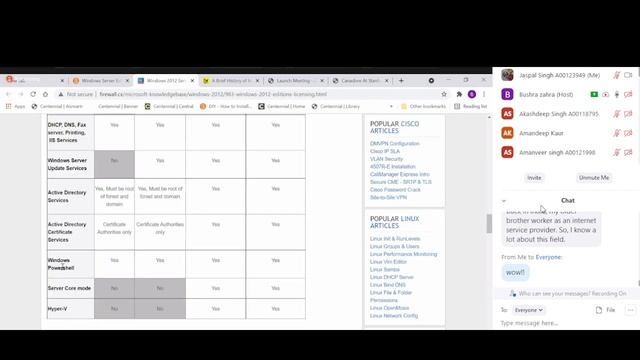Open the VLAN Security article link
Viewport: 640px width, 360px height.
click(x=386, y=159)
